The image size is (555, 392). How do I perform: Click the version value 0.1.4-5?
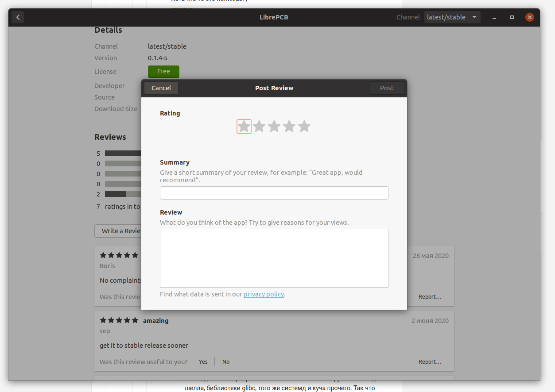tap(158, 58)
